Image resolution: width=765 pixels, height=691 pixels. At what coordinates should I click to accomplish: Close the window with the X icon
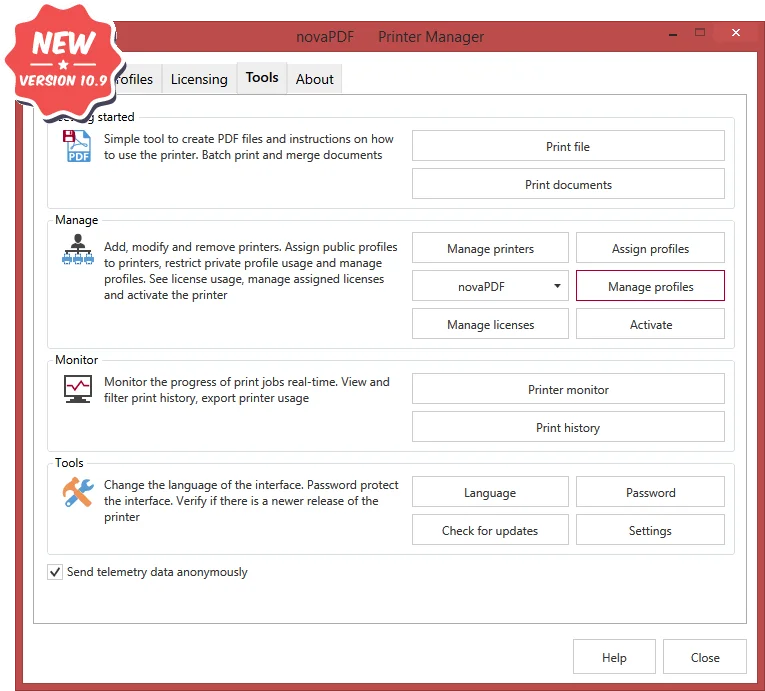coord(736,33)
